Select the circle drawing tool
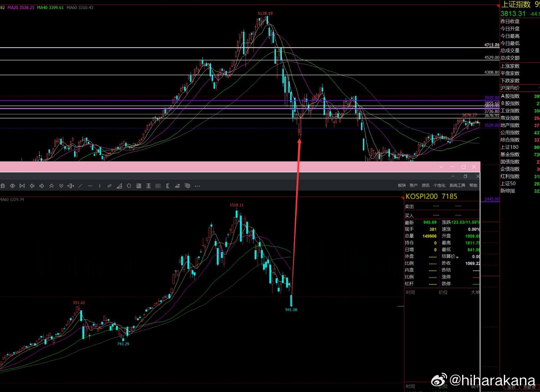540x392 pixels. pos(129,186)
